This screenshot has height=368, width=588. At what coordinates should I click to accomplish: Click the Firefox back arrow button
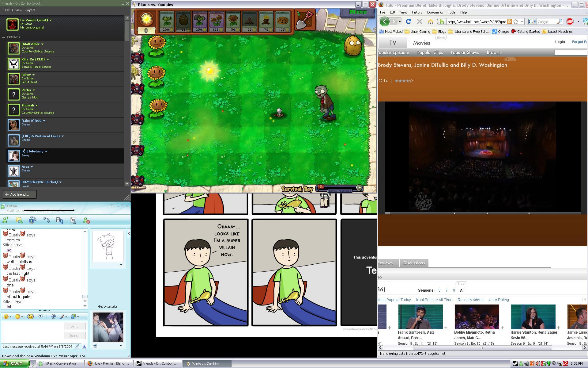(384, 21)
